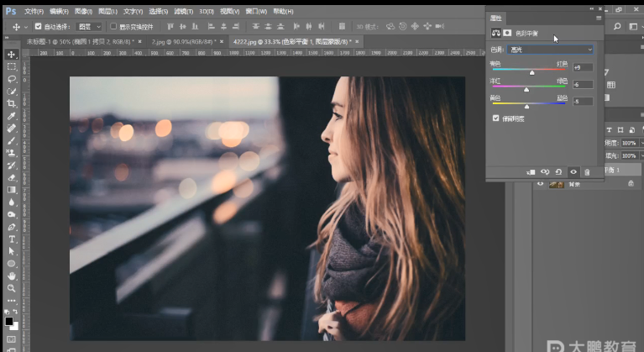The width and height of the screenshot is (644, 352).
Task: Toggle the 保留明度 checkbox
Action: (495, 118)
